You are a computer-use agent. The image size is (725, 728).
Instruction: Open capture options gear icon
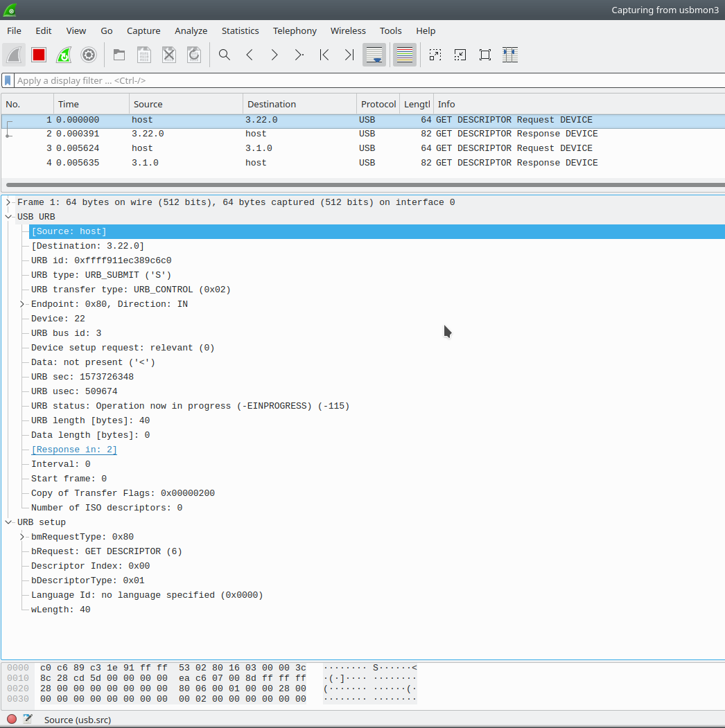[x=89, y=55]
